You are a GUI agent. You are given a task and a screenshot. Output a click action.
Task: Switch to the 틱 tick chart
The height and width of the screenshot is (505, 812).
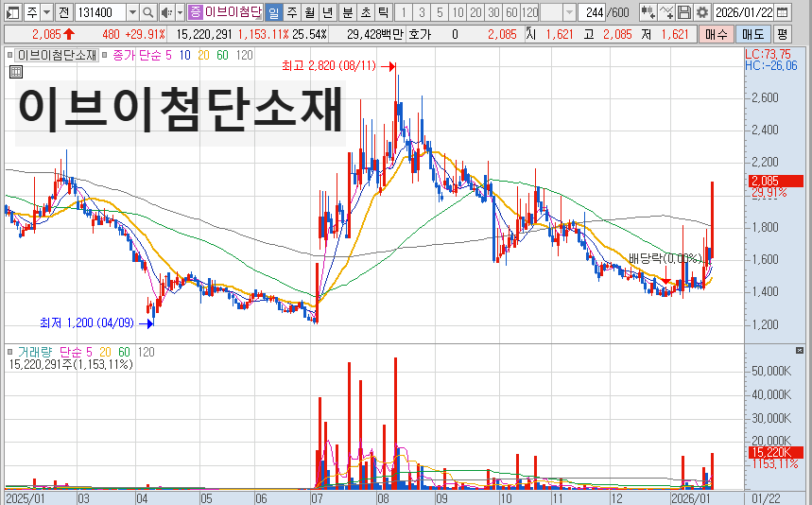tap(383, 12)
